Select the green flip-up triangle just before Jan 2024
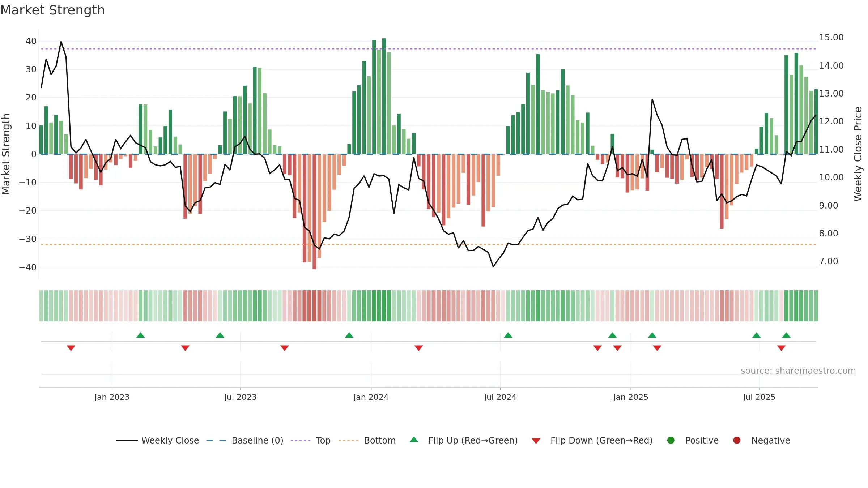This screenshot has height=488, width=868. (x=349, y=335)
